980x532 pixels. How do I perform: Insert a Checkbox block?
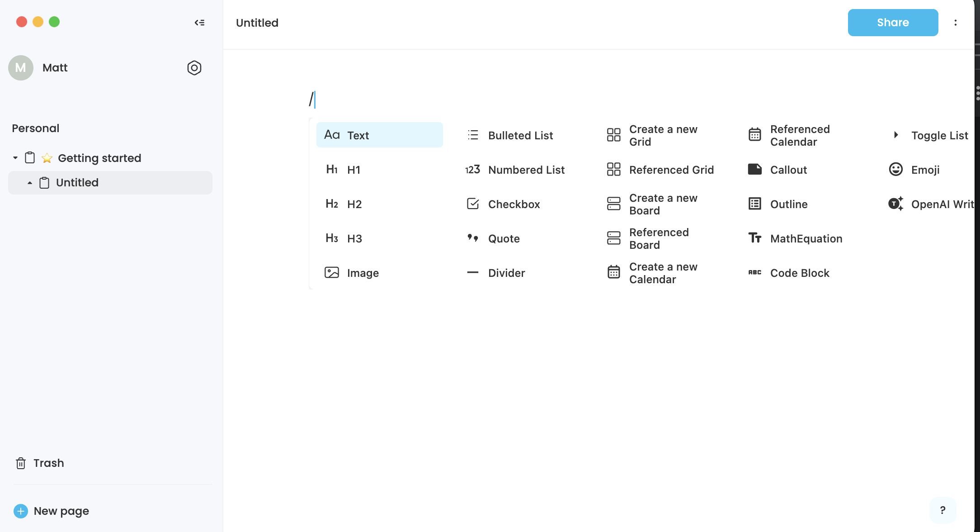point(513,204)
